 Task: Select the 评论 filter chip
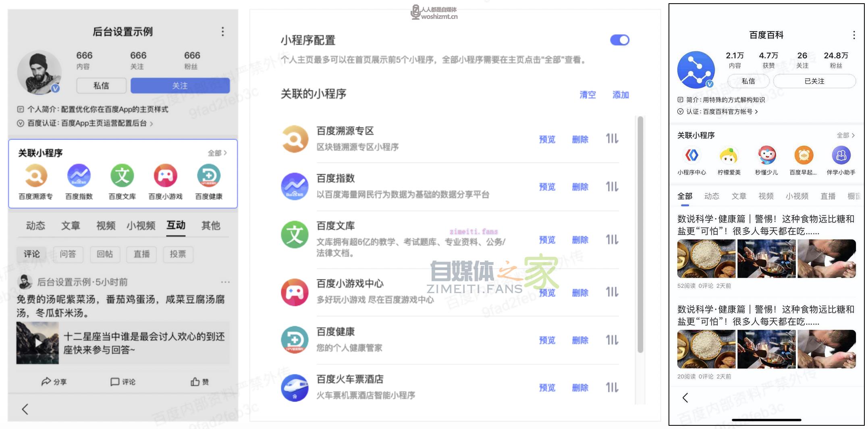pos(32,254)
